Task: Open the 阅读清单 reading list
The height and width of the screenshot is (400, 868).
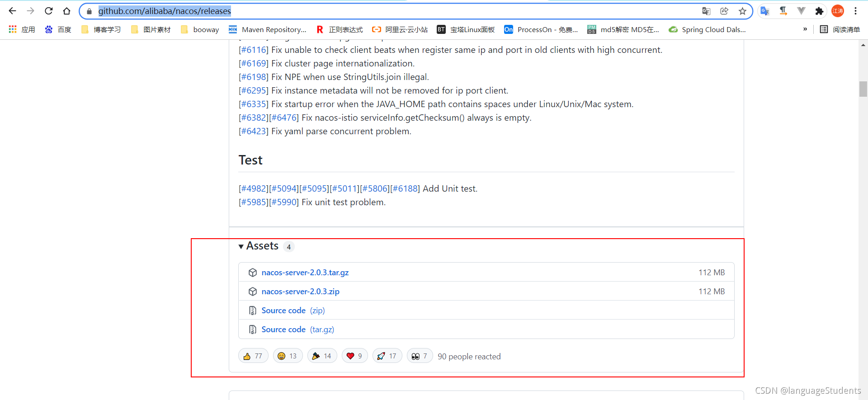Action: click(840, 29)
